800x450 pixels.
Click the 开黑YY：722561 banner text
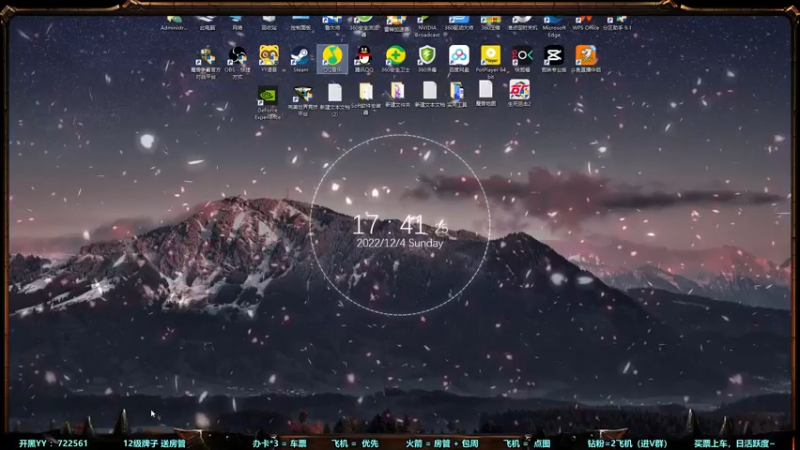[x=53, y=443]
